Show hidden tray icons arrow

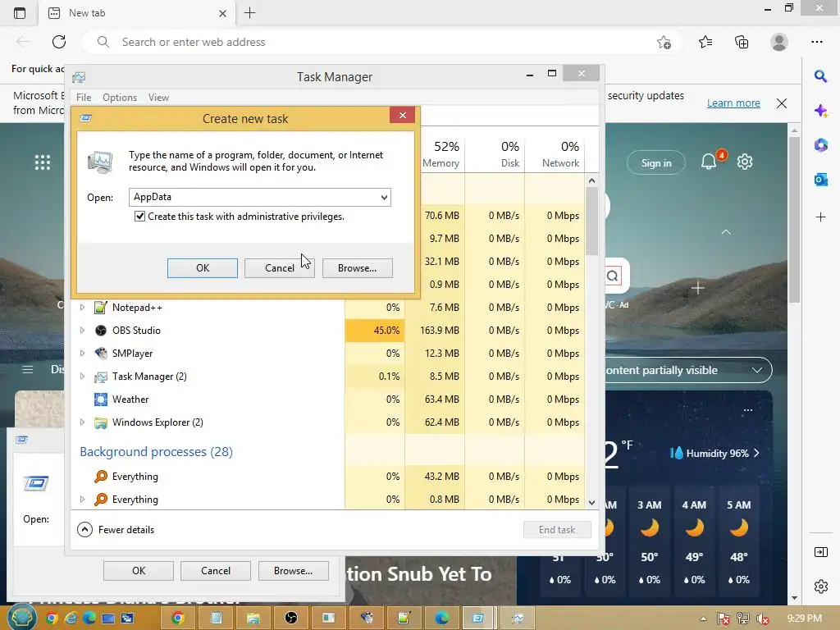coord(703,619)
